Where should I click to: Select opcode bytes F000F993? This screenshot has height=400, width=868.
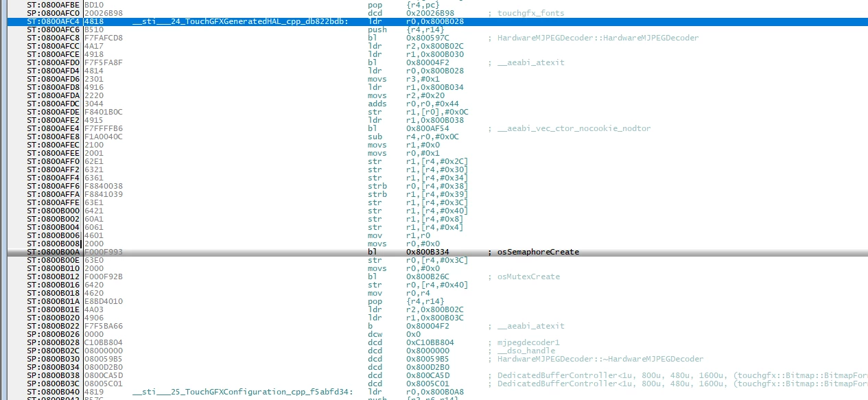click(104, 252)
